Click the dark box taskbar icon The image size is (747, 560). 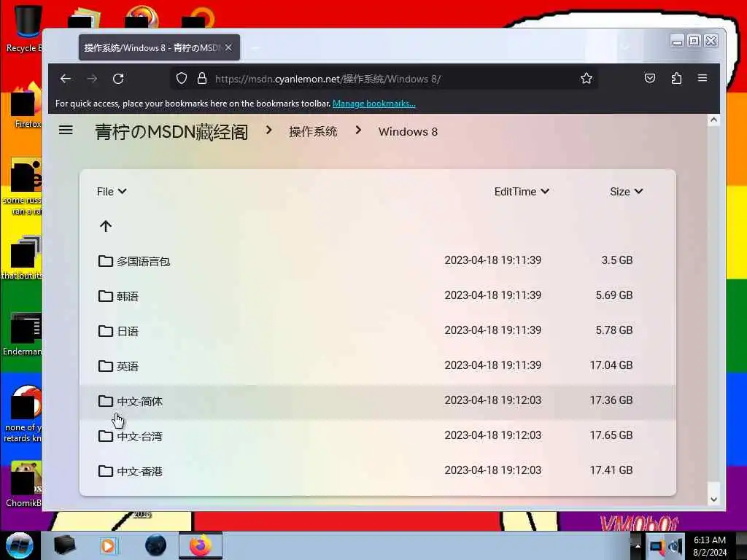pyautogui.click(x=64, y=545)
